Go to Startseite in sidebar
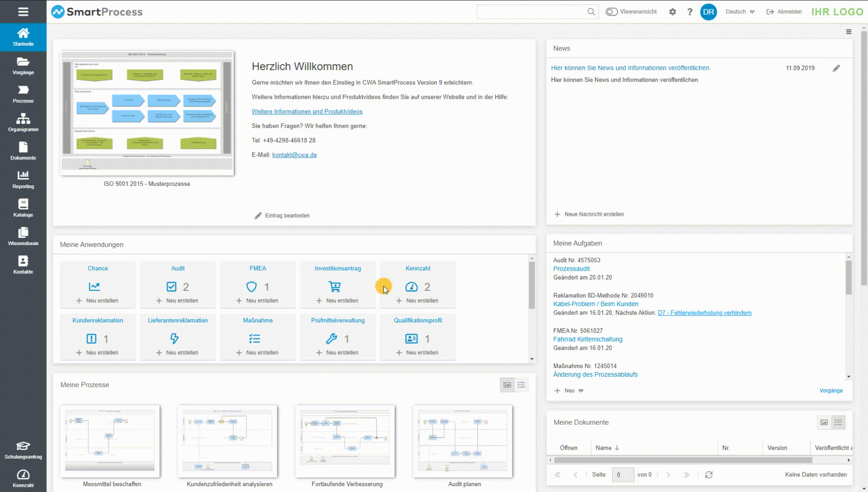 point(23,37)
